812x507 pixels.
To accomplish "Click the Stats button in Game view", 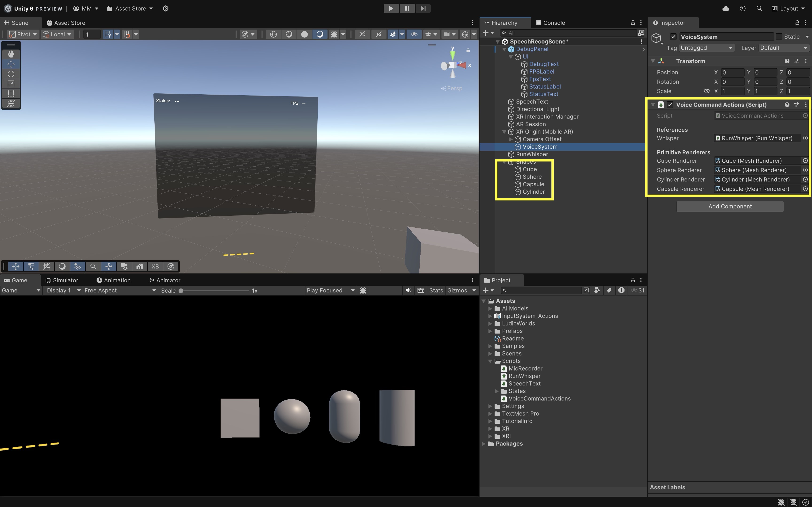I will [x=436, y=290].
